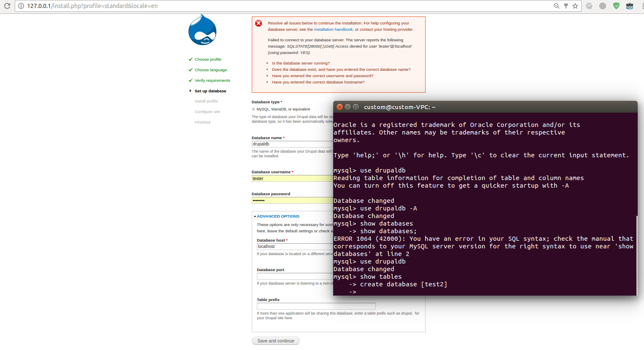
Task: Open the blue masked-face browser extension
Action: point(630,6)
